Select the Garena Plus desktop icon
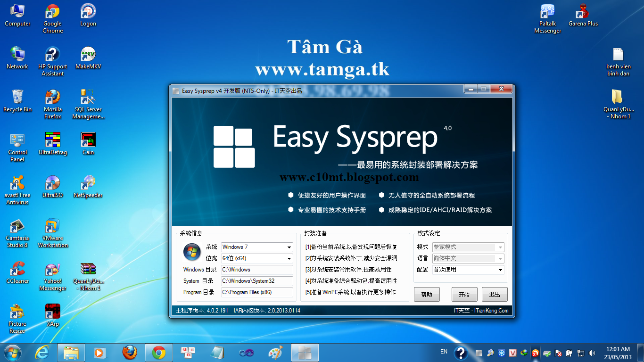Viewport: 644px width, 362px height. pos(583,16)
